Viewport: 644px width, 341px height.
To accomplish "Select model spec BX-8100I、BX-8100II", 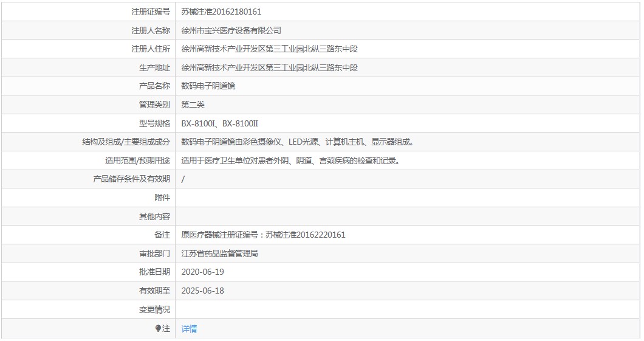I will 220,123.
